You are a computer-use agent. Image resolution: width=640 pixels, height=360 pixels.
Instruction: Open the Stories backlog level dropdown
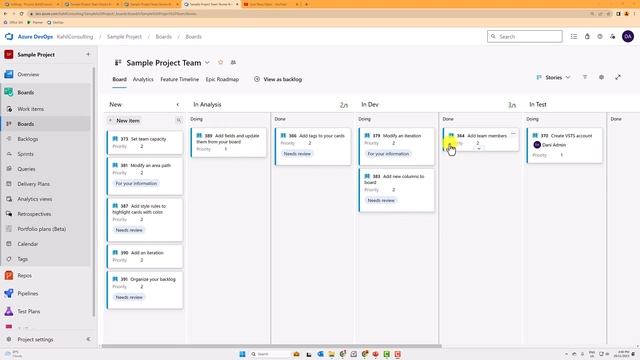point(553,78)
